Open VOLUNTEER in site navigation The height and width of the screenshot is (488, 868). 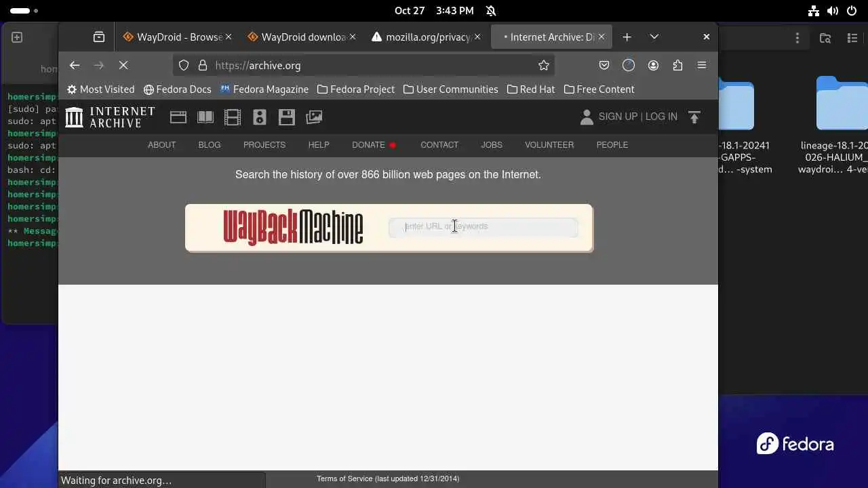[x=549, y=145]
